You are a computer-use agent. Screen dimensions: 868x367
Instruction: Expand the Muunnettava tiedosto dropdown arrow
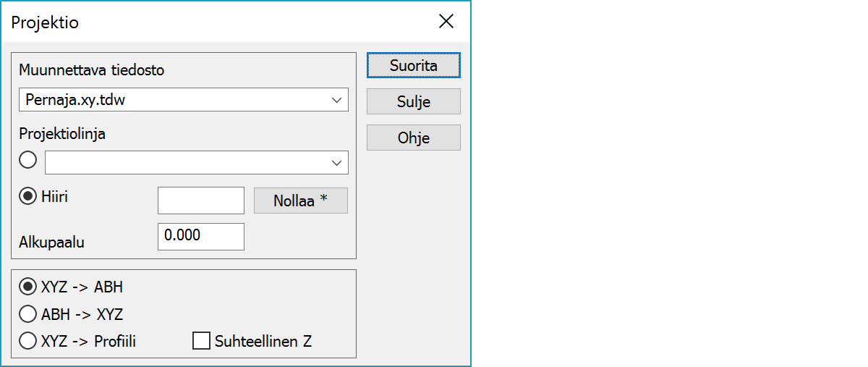coord(336,100)
